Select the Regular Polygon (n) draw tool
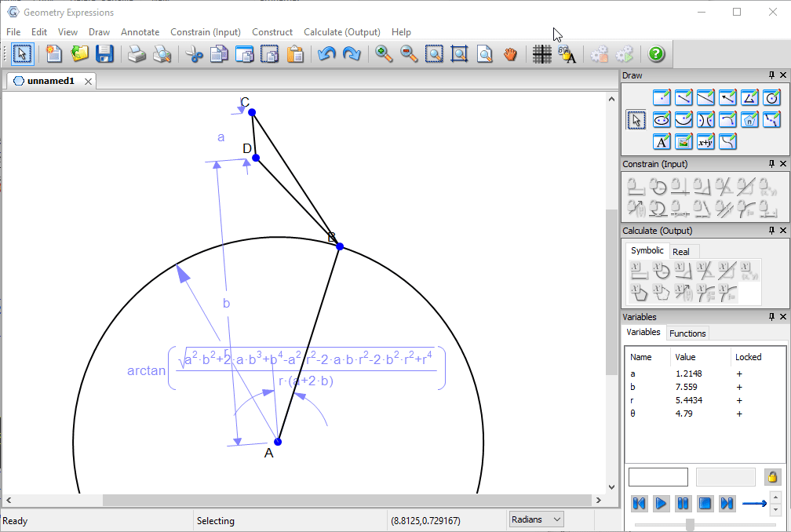 (x=749, y=119)
